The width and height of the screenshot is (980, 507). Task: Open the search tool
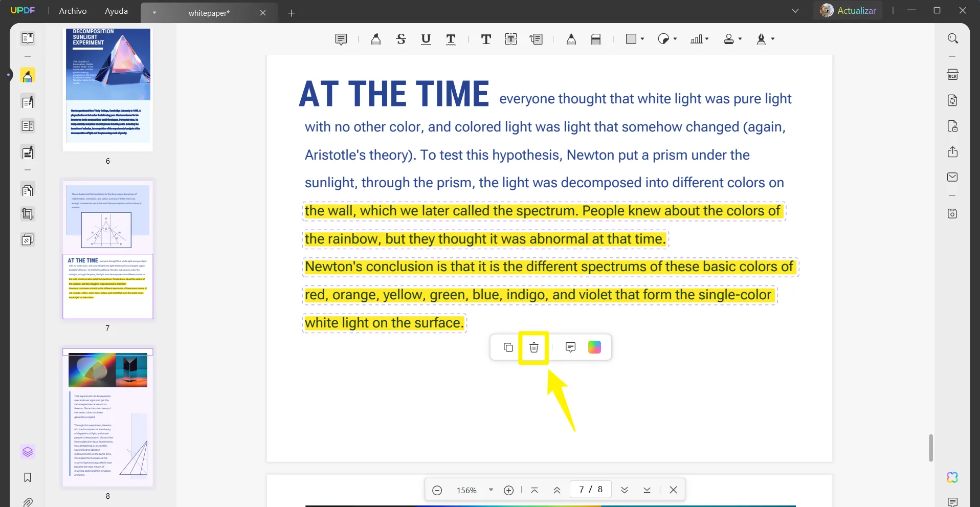click(x=952, y=39)
